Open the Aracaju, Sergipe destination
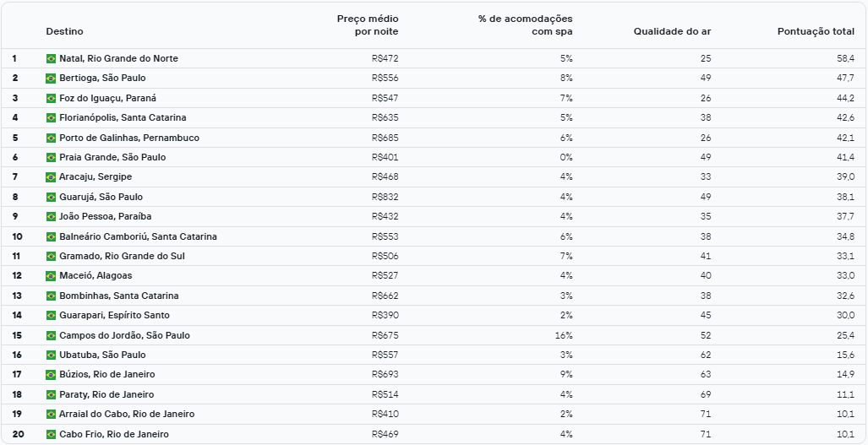The height and width of the screenshot is (445, 868). coord(96,177)
